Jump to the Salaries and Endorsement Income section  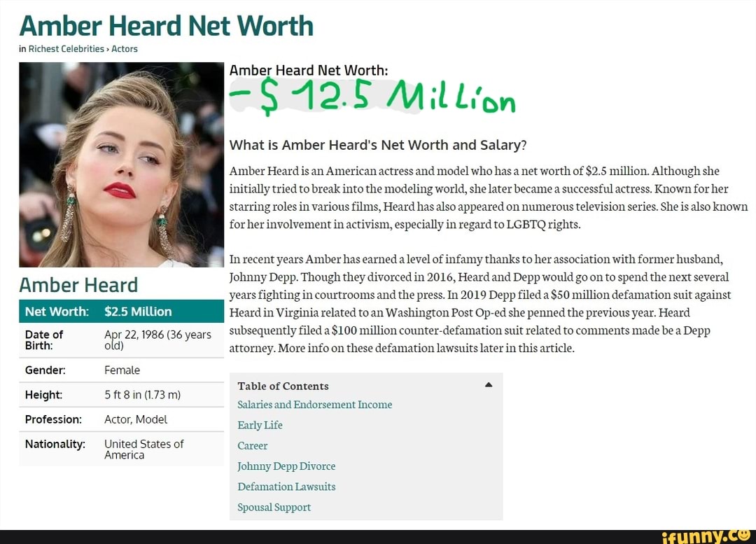tap(314, 405)
